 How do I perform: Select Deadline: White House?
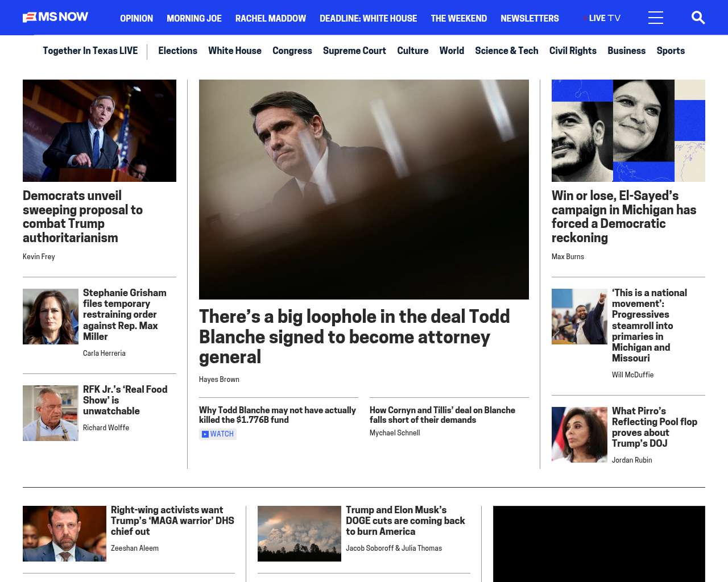click(368, 18)
